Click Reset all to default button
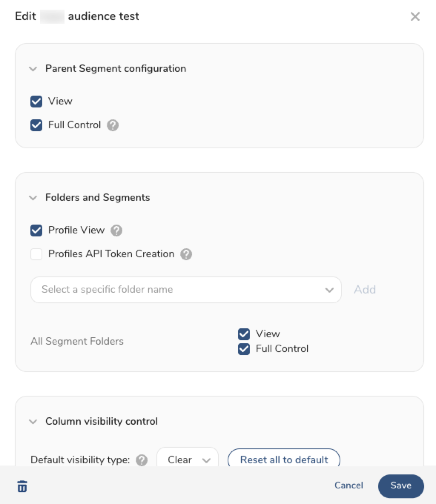Image resolution: width=436 pixels, height=504 pixels. (284, 460)
